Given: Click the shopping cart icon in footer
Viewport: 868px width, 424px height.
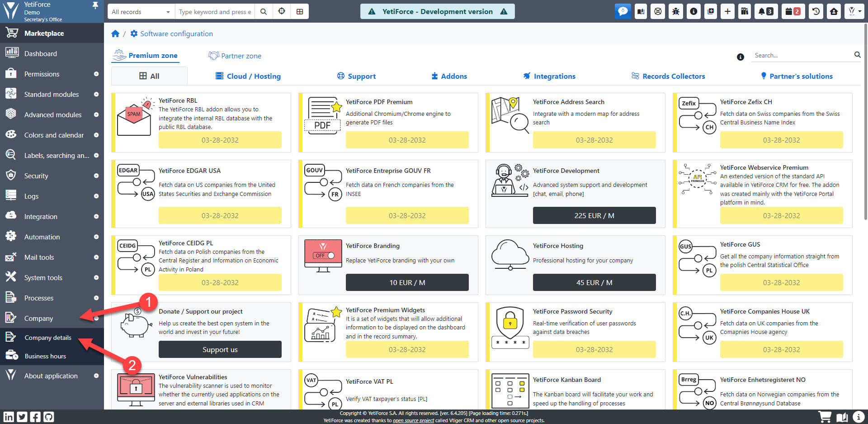Looking at the screenshot, I should click(x=825, y=417).
